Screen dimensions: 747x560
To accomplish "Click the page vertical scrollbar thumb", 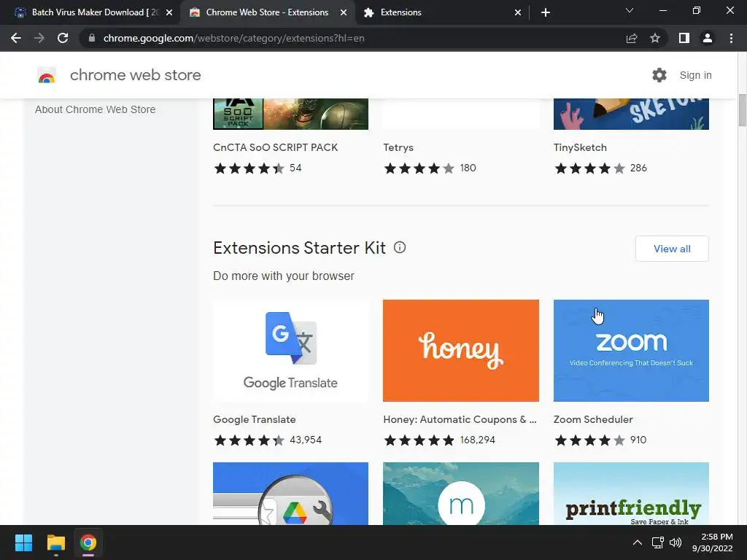I will coord(742,111).
